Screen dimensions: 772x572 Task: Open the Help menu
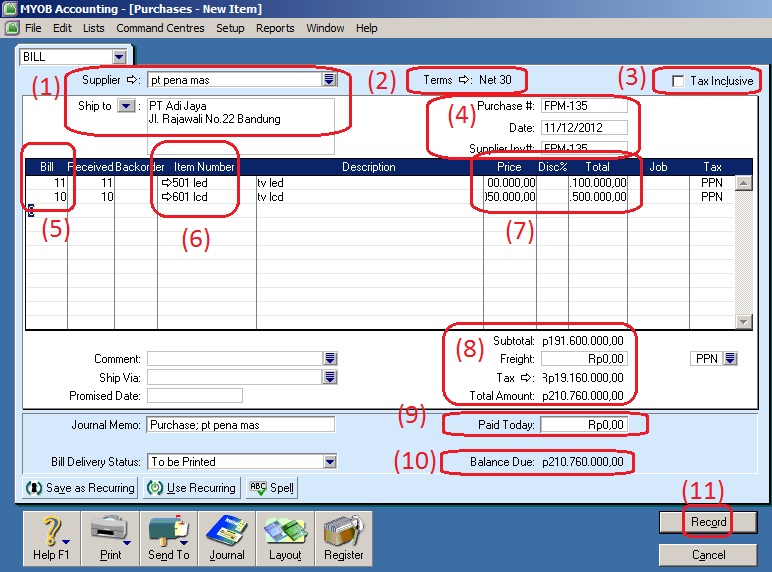click(x=366, y=28)
